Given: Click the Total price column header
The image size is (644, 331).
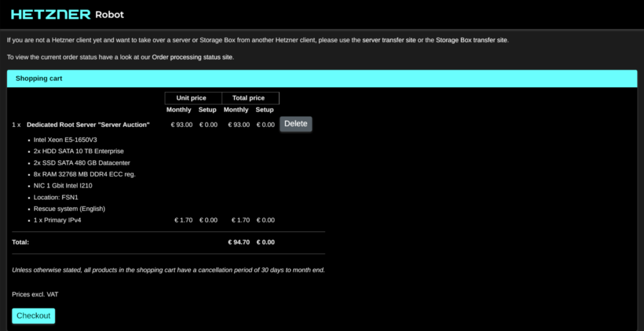Looking at the screenshot, I should pos(248,98).
